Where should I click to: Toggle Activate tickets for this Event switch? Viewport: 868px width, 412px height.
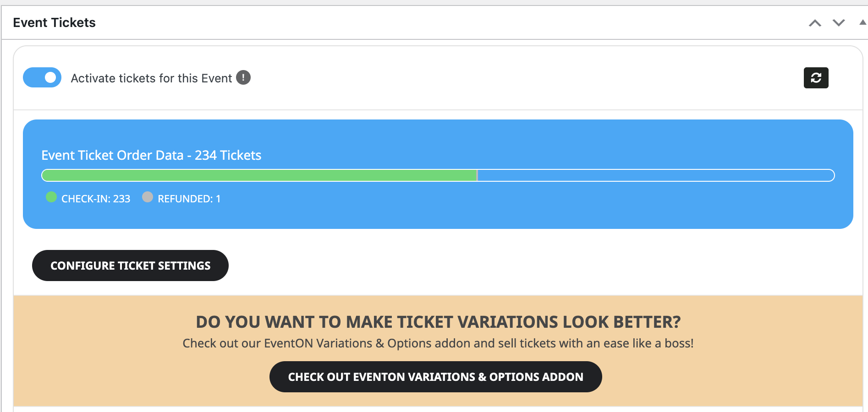point(42,77)
